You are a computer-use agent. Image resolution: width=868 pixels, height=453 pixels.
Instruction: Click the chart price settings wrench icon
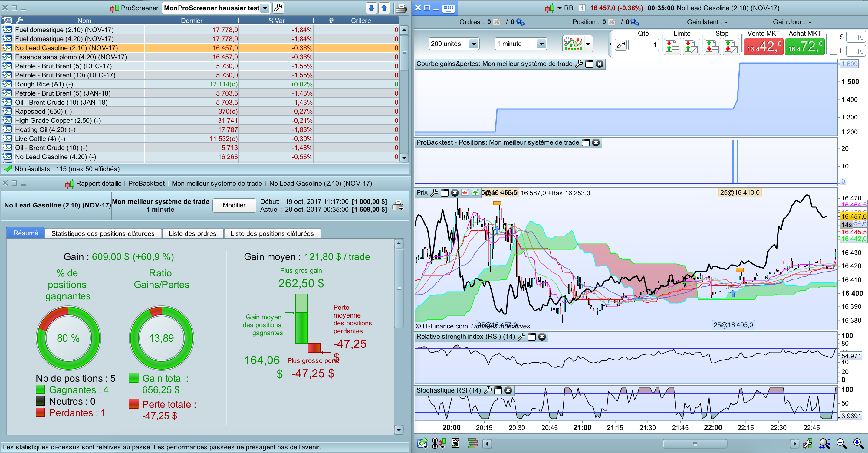pyautogui.click(x=434, y=193)
